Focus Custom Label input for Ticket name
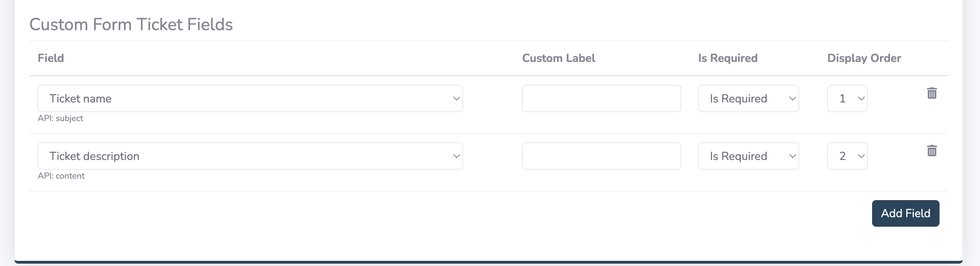 point(601,98)
